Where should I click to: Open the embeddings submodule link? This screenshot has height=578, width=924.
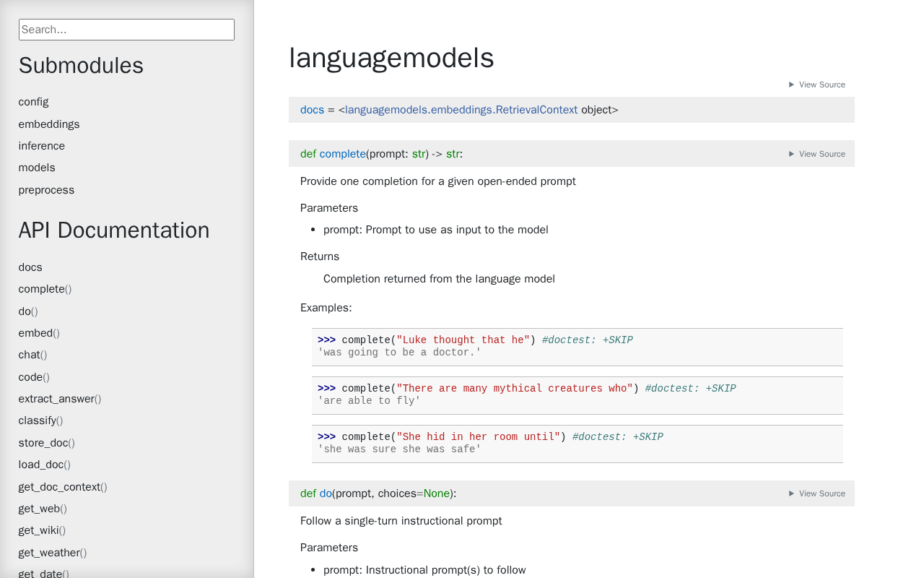pos(49,124)
